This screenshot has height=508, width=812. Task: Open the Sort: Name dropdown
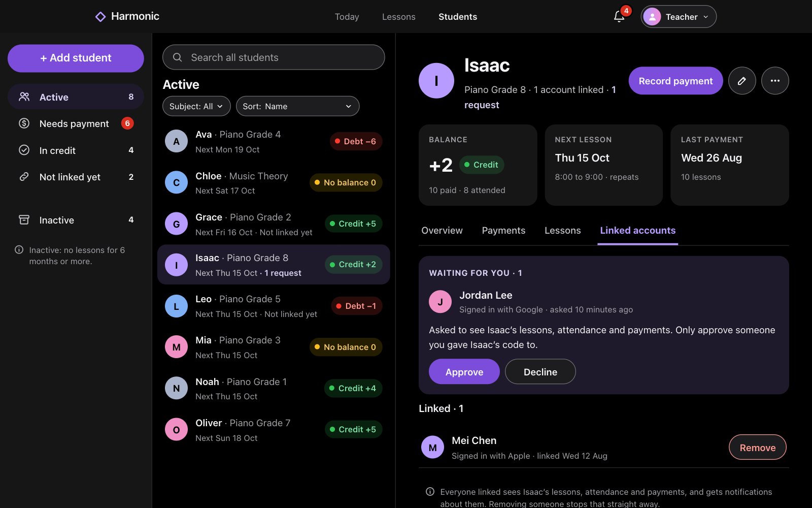click(x=298, y=106)
